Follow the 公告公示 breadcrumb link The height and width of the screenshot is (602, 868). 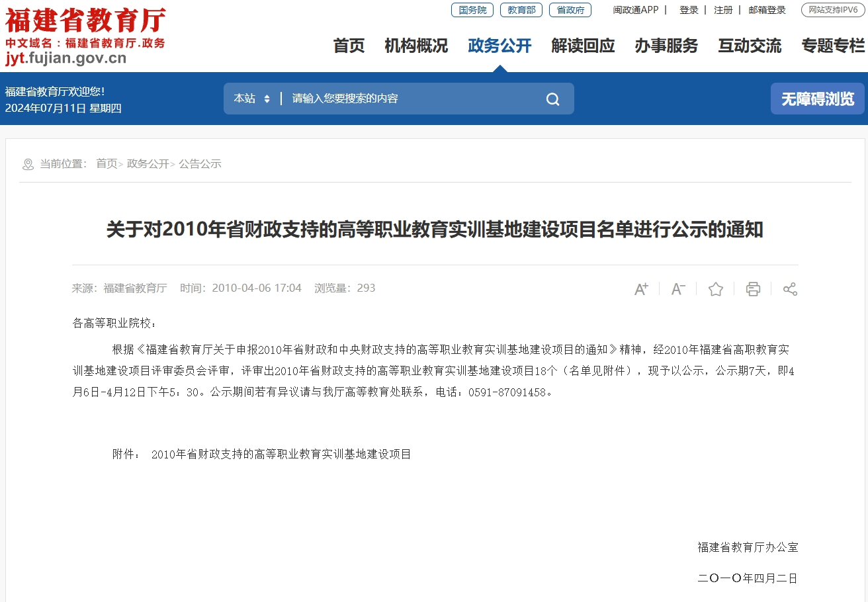pos(200,164)
